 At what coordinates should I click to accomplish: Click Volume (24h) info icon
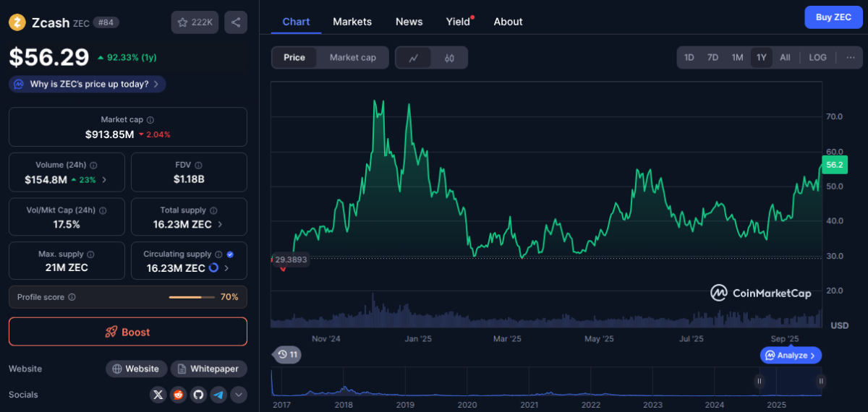(94, 166)
